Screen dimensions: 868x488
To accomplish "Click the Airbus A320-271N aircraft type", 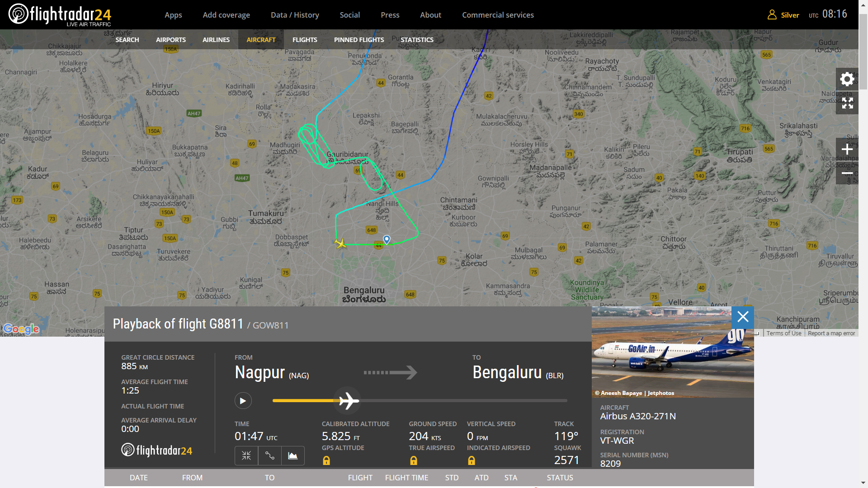I will coord(638,416).
